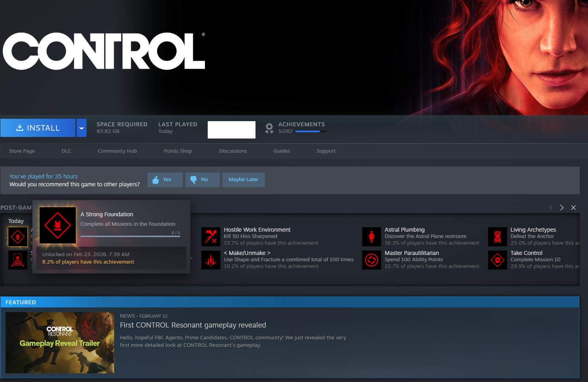Go to Community Hub
588x382 pixels.
(117, 151)
